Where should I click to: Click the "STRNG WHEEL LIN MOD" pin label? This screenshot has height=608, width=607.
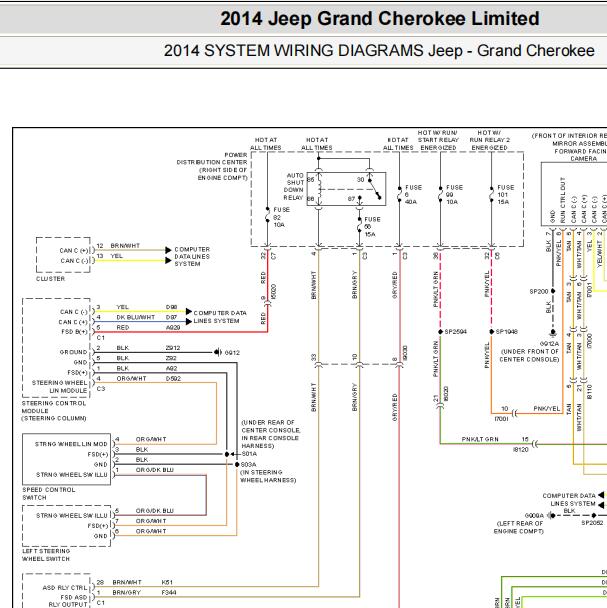(71, 444)
